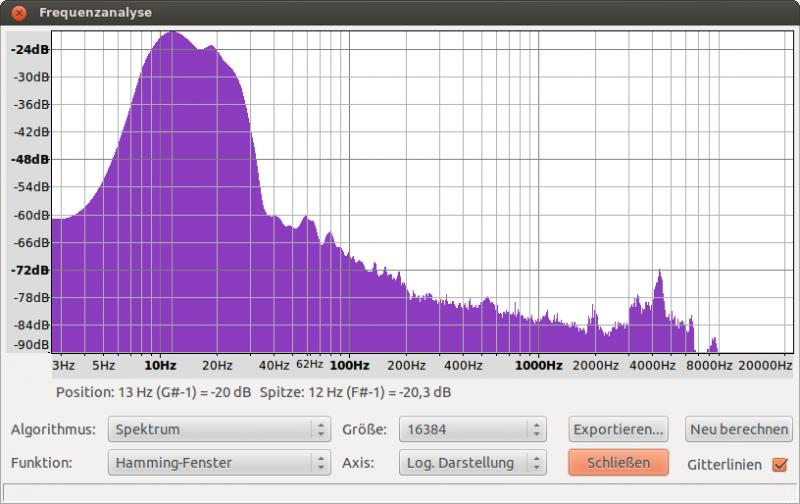Viewport: 800px width, 504px height.
Task: Click the -48dB label on the vertical axis
Action: [29, 159]
